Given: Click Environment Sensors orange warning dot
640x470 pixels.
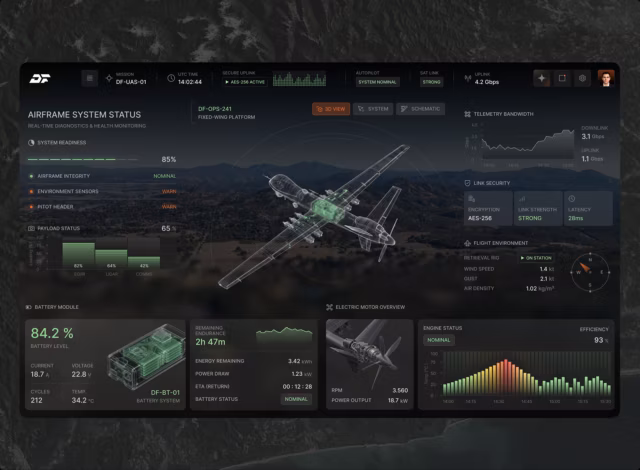Looking at the screenshot, I should [x=31, y=191].
